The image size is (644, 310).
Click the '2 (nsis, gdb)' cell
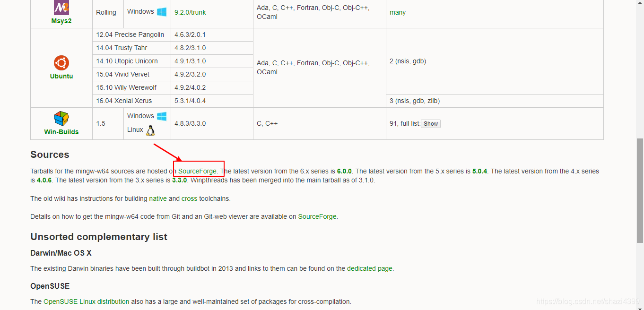point(495,61)
